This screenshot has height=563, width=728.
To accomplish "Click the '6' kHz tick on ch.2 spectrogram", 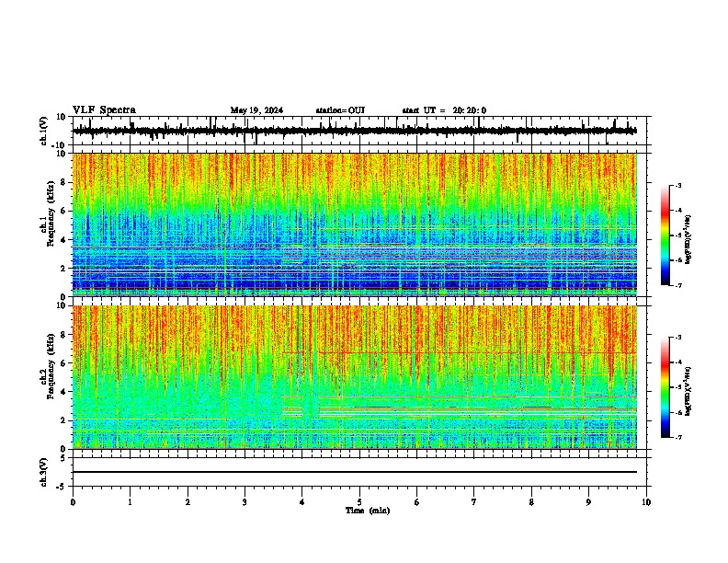I will coord(63,363).
